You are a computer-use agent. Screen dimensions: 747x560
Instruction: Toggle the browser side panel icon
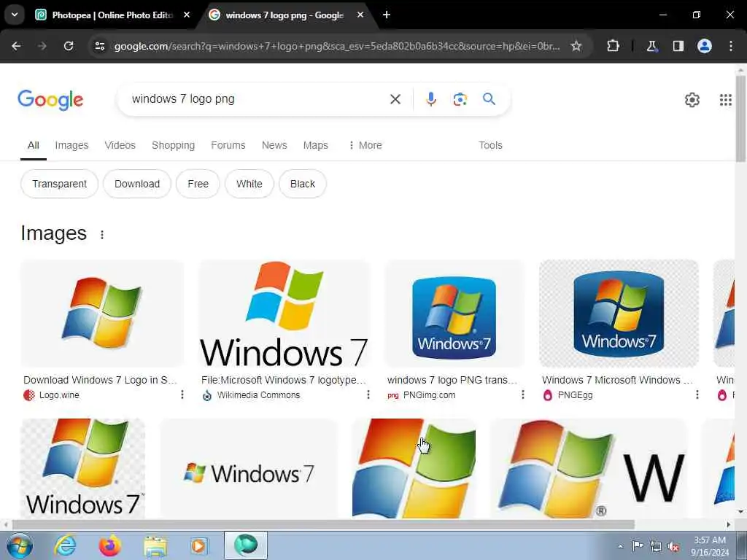point(678,46)
